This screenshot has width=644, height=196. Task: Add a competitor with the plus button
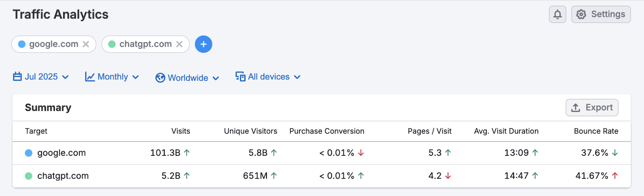pyautogui.click(x=204, y=44)
